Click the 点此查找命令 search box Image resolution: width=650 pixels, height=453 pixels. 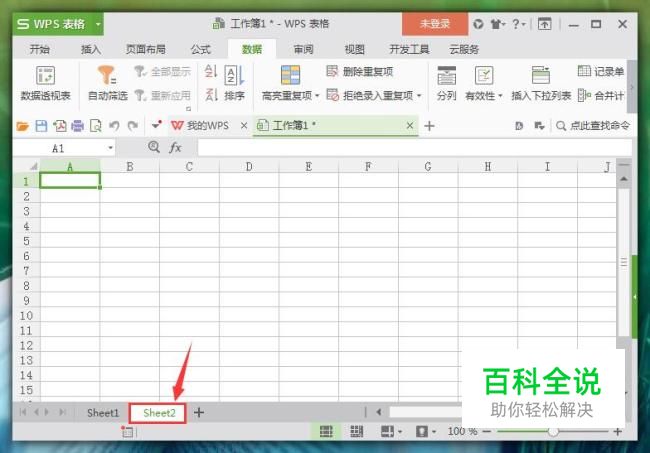(x=593, y=126)
